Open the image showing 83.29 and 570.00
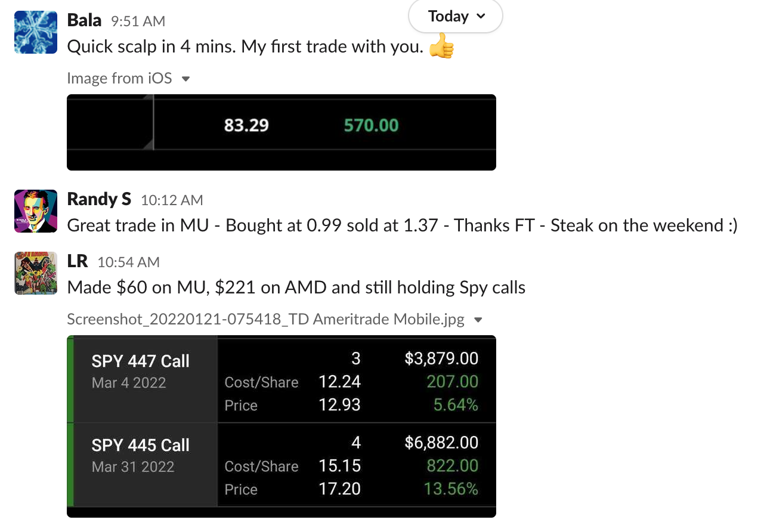 click(281, 132)
